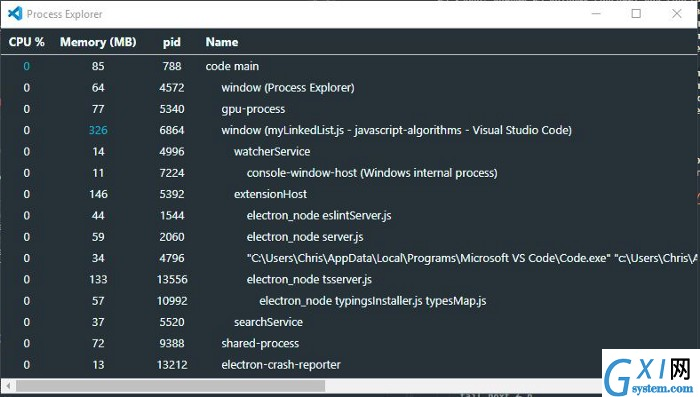Select the searchService process row

[x=349, y=322]
